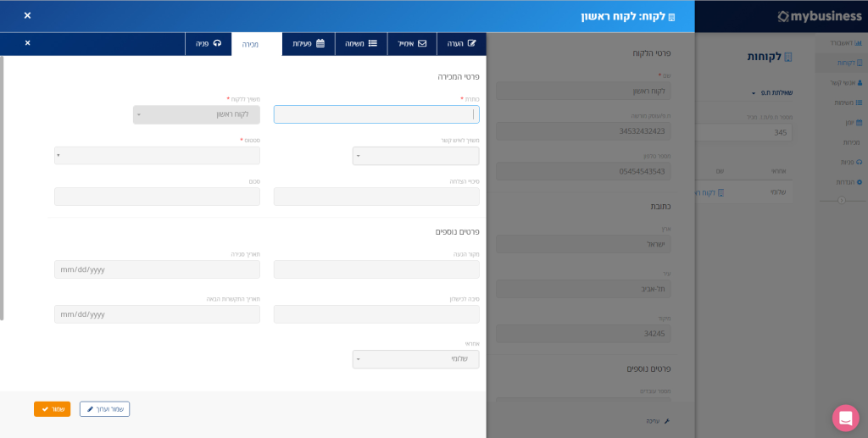The image size is (868, 438).
Task: Click the building icon beside לקוחות heading
Action: [789, 57]
